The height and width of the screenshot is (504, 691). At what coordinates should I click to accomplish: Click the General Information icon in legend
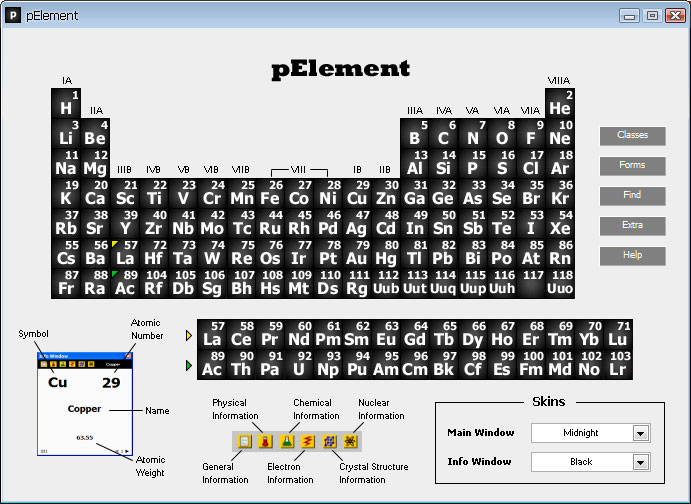coord(244,441)
